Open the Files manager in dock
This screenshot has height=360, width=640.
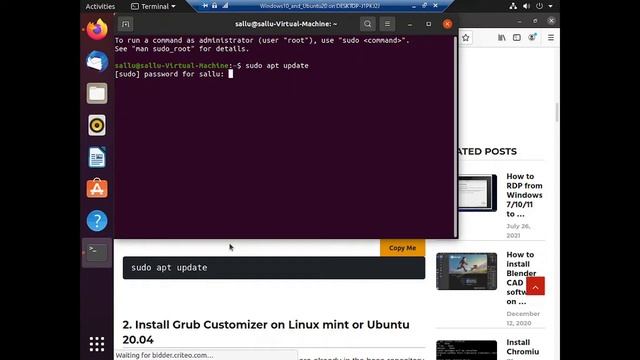pyautogui.click(x=97, y=93)
